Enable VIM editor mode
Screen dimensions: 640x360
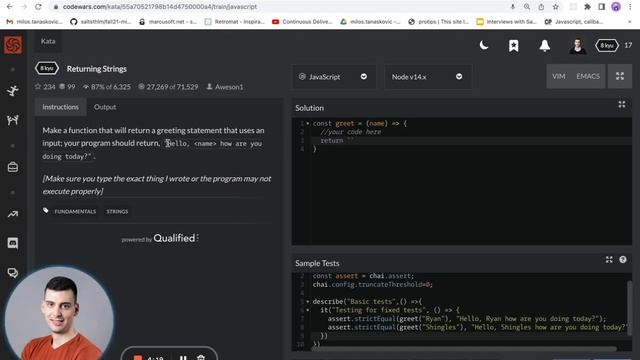pyautogui.click(x=559, y=76)
